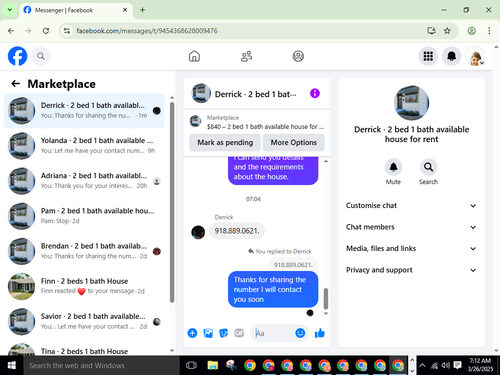Open the install app icon in address bar

(x=431, y=31)
